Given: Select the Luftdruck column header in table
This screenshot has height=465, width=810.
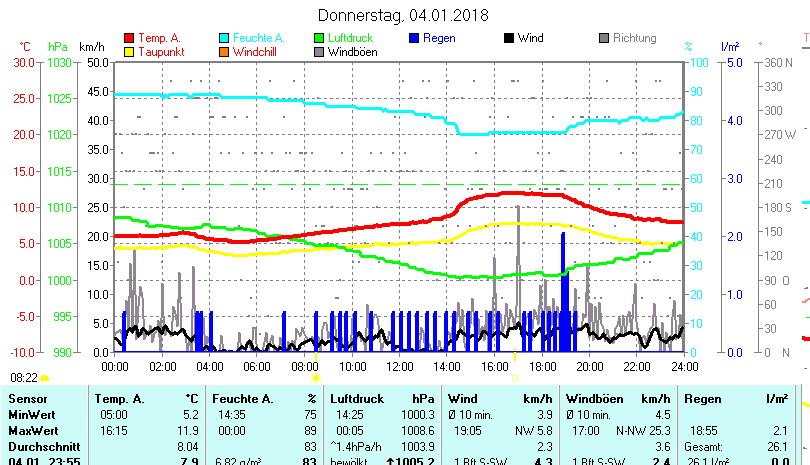Looking at the screenshot, I should click(356, 399).
